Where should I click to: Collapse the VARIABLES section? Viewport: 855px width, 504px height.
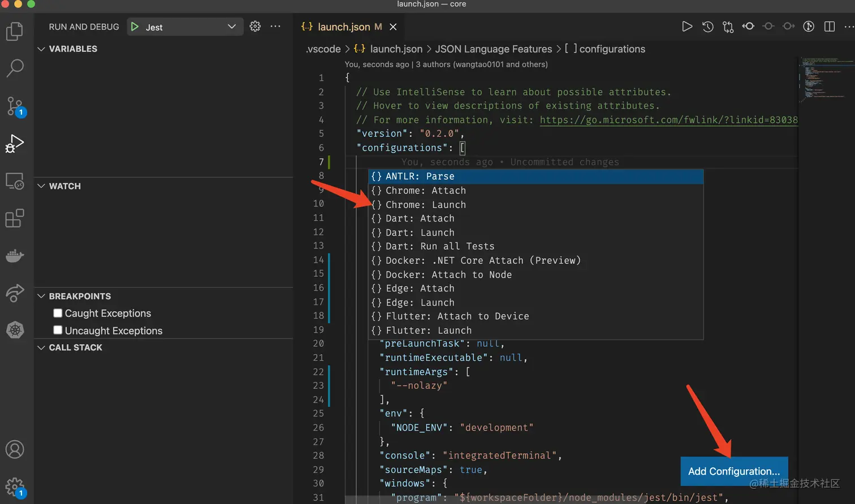tap(41, 49)
